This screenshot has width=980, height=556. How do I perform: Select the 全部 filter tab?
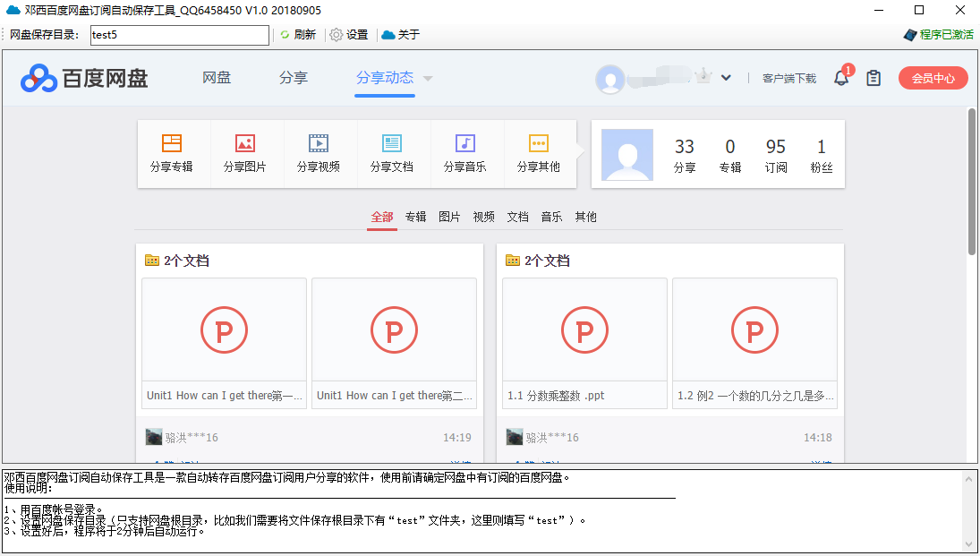tap(382, 217)
